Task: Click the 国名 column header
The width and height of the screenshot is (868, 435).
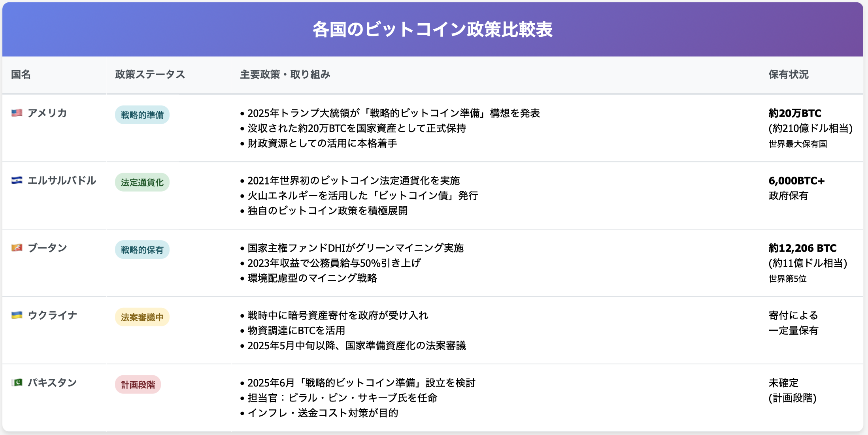Action: 21,75
